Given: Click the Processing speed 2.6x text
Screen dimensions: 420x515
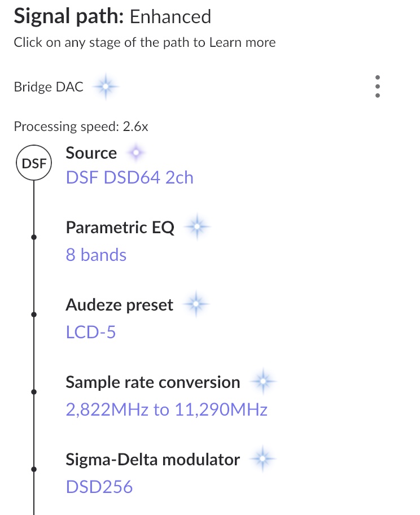Looking at the screenshot, I should tap(81, 127).
